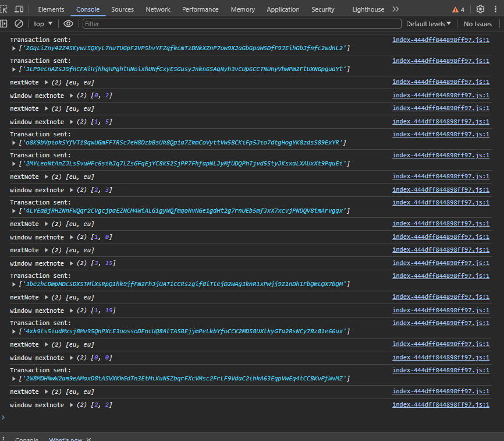Open the Lighthouse tab
The height and width of the screenshot is (441, 504).
(368, 10)
